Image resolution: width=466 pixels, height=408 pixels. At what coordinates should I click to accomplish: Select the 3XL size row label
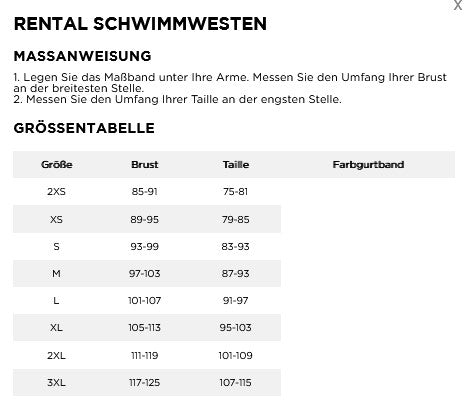[x=56, y=383]
